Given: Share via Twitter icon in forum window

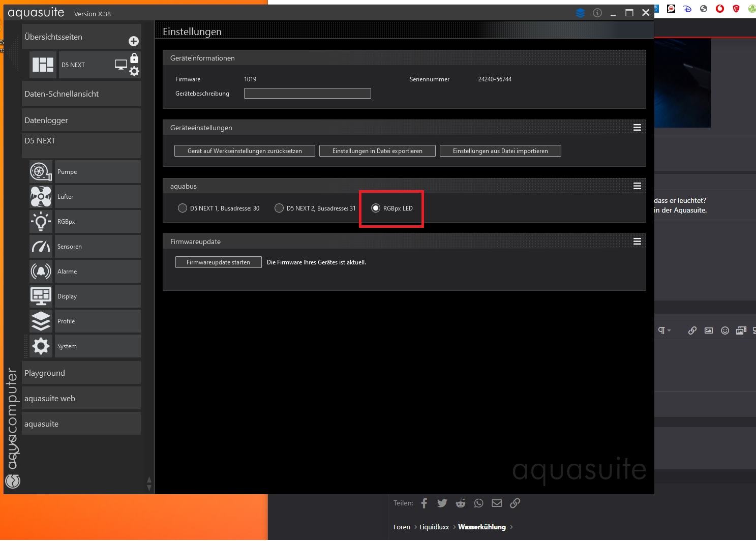Looking at the screenshot, I should pos(442,503).
